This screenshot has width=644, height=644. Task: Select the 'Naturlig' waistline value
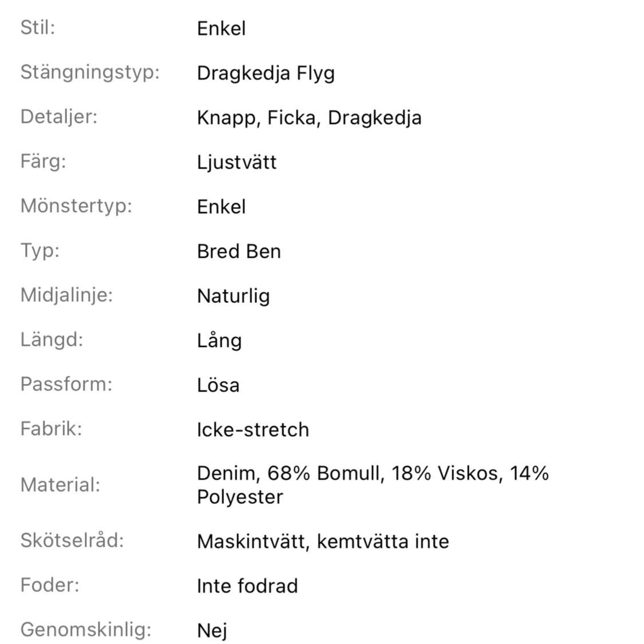pyautogui.click(x=233, y=296)
